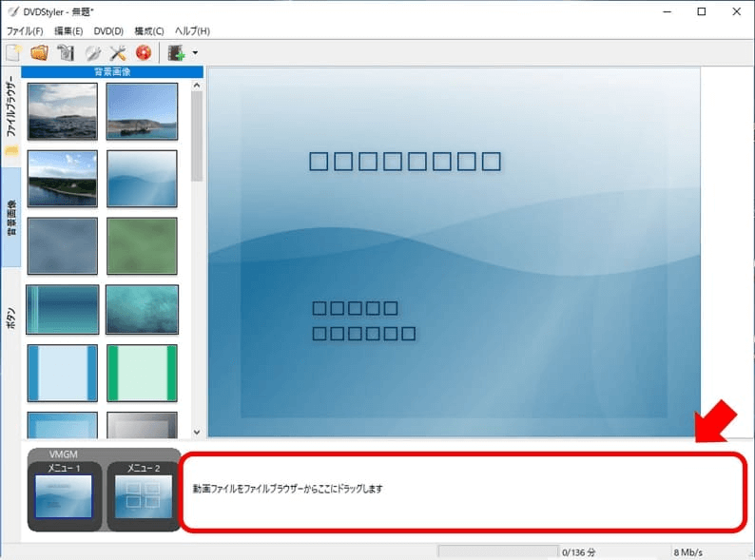Click the Save project toolbar icon
The height and width of the screenshot is (560, 755).
pyautogui.click(x=66, y=53)
